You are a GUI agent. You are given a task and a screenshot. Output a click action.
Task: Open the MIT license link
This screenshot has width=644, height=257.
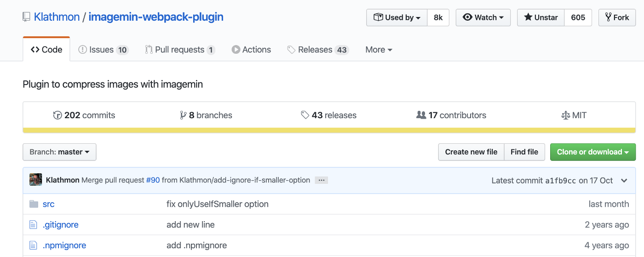click(x=574, y=115)
